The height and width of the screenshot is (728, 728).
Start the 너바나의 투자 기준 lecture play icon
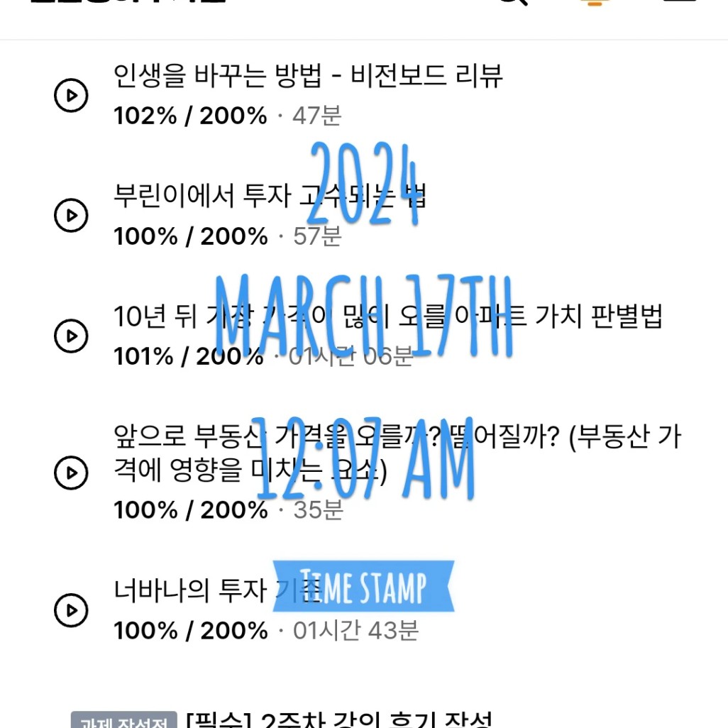pos(71,610)
